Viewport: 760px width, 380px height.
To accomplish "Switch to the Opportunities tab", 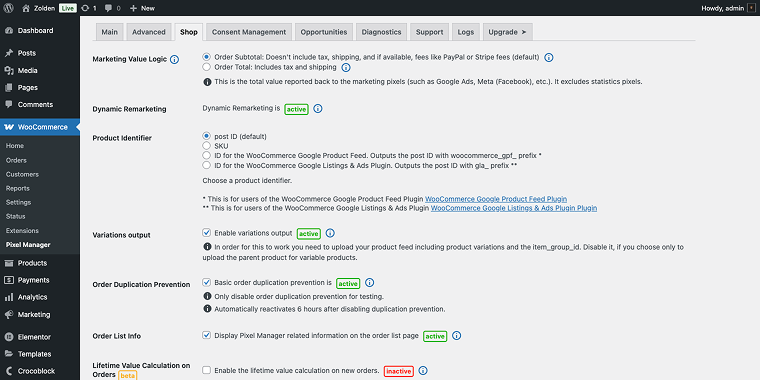I will pos(324,32).
